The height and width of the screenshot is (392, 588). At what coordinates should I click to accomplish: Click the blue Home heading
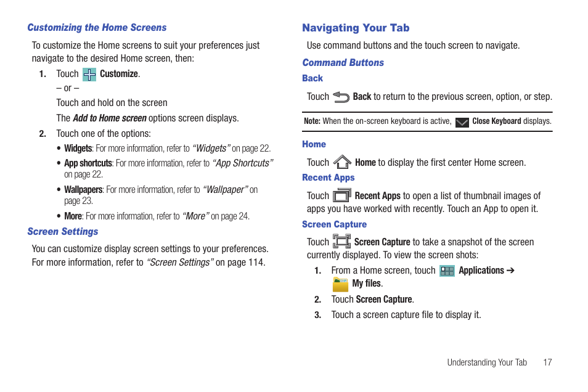314,144
